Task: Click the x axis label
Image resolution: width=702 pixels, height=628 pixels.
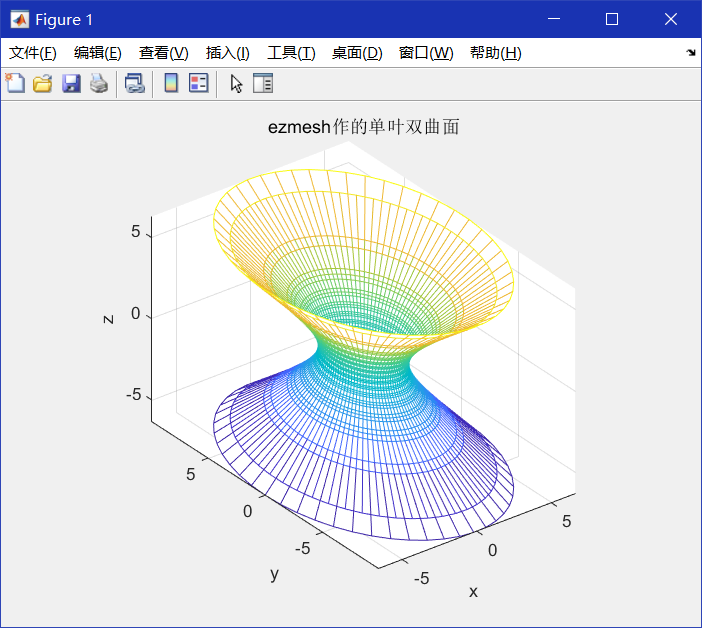Action: click(x=473, y=592)
